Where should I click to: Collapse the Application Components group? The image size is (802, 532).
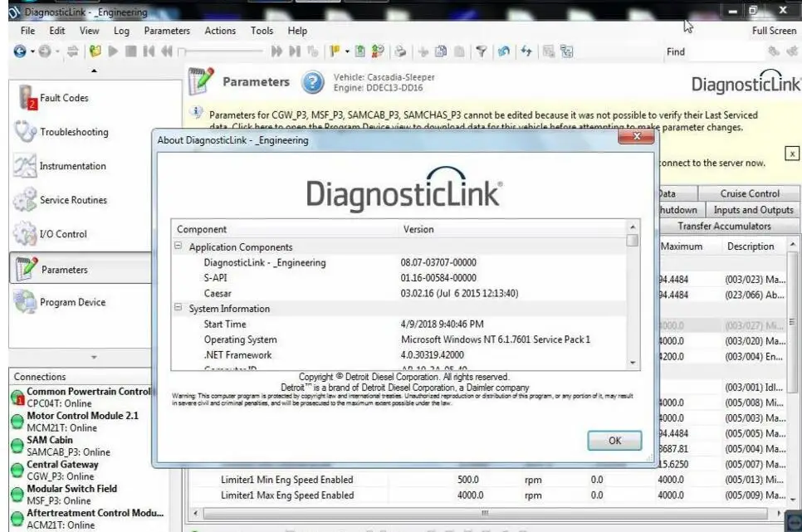(x=178, y=246)
